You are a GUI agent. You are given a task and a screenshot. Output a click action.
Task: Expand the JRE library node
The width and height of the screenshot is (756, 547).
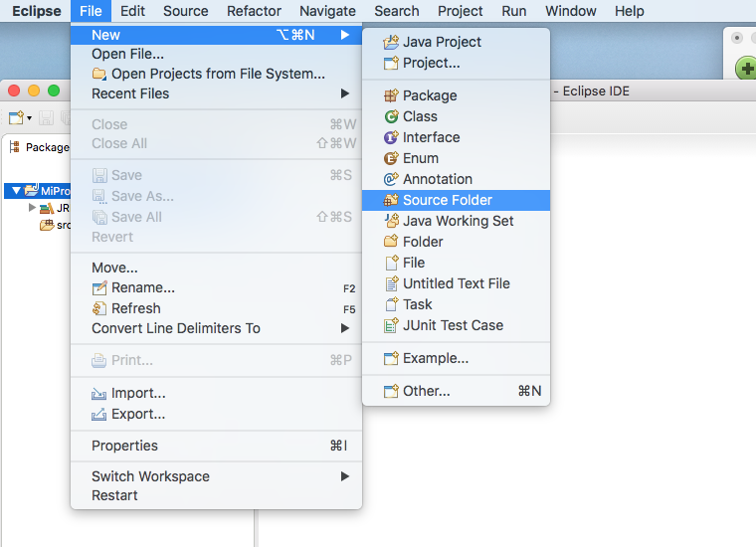point(33,208)
